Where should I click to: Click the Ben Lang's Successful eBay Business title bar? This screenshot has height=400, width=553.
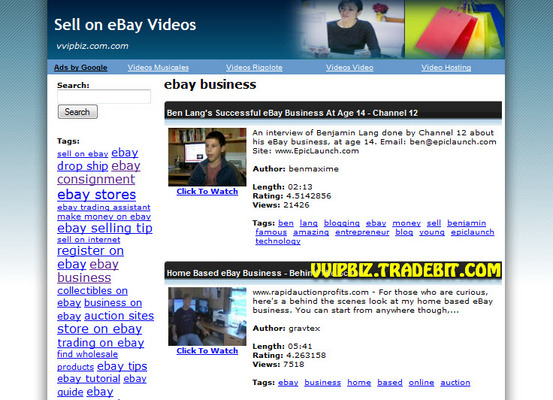click(x=333, y=113)
